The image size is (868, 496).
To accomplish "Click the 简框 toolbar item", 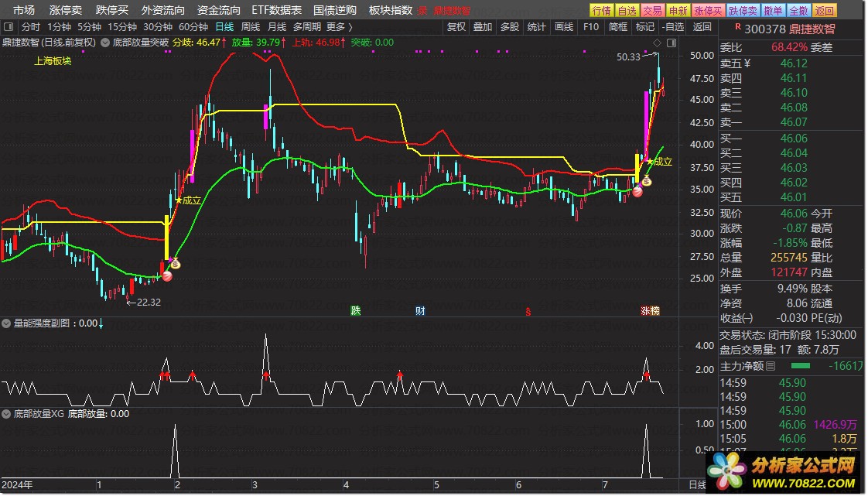I will pyautogui.click(x=618, y=26).
